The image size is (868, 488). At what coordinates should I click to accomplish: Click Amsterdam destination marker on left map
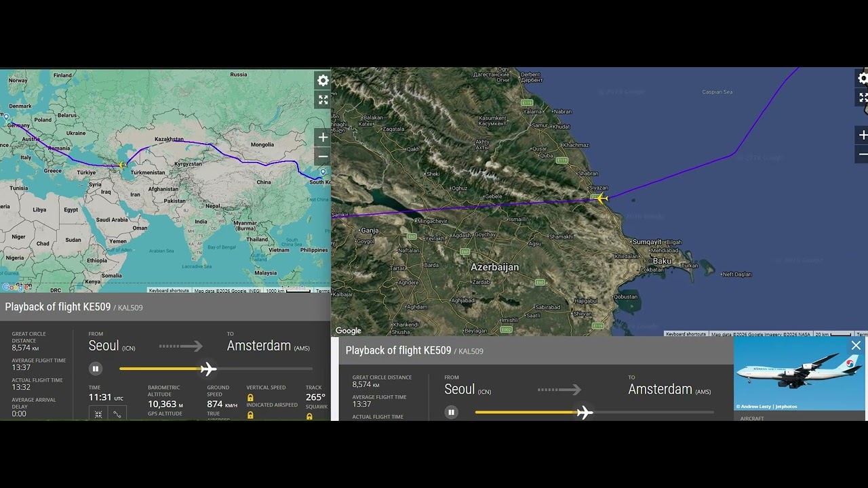pyautogui.click(x=7, y=117)
